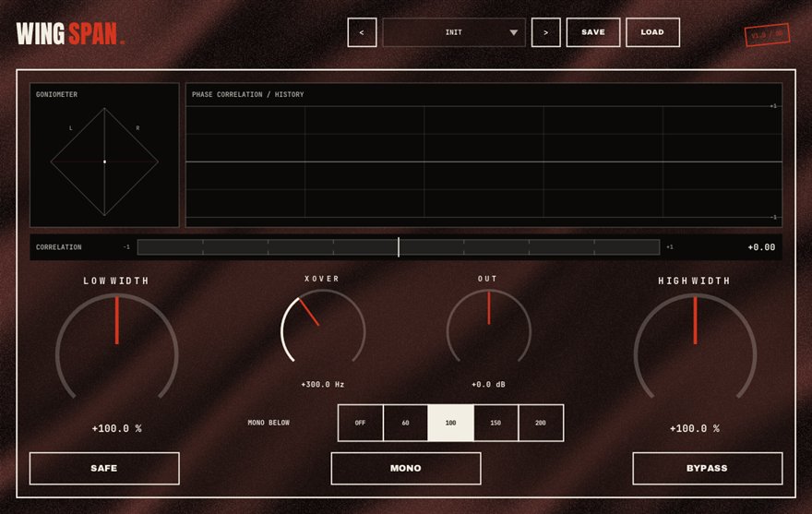Click the goniometer diamond display
Screen dimensions: 812x514
click(x=104, y=161)
